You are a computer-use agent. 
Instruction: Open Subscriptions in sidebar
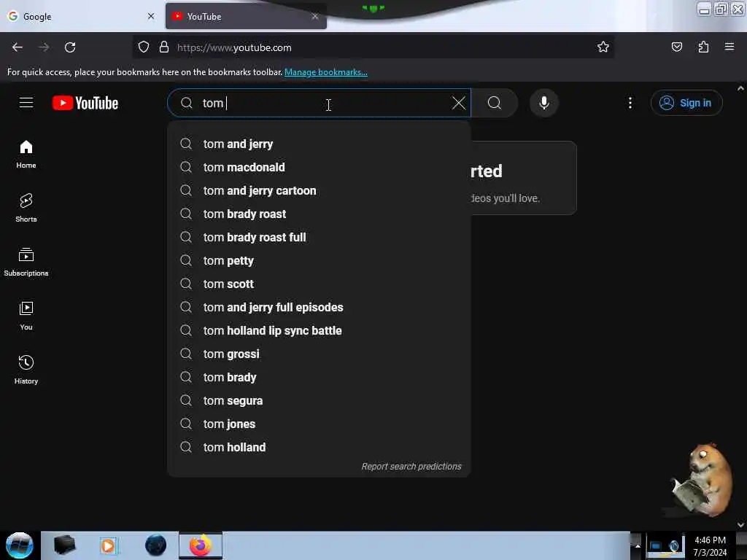(26, 262)
